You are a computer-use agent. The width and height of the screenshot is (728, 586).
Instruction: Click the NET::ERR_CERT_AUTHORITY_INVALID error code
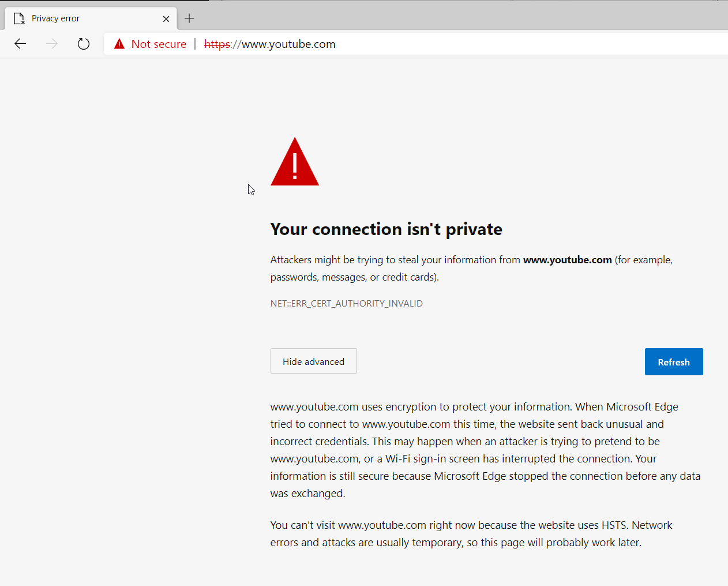click(x=347, y=303)
